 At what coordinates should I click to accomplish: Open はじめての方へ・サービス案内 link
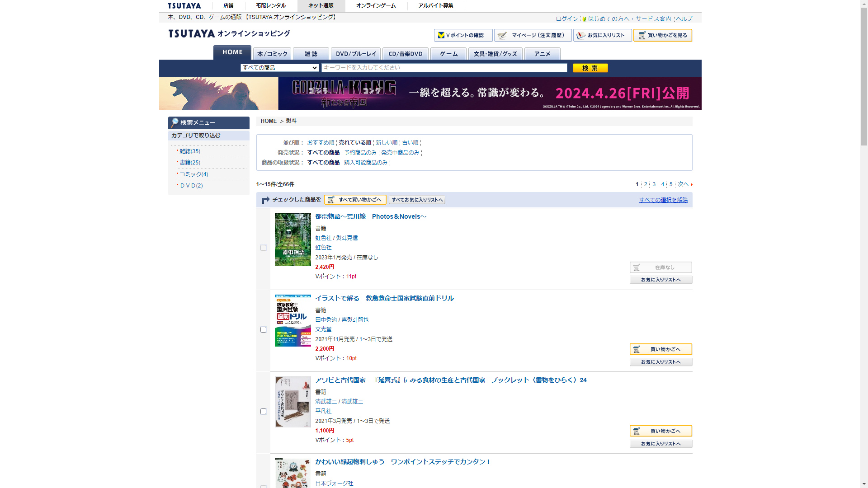click(x=629, y=19)
